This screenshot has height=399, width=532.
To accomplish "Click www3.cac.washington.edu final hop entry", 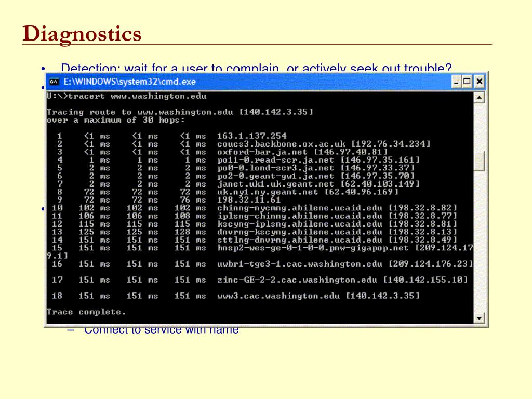I will [x=318, y=296].
